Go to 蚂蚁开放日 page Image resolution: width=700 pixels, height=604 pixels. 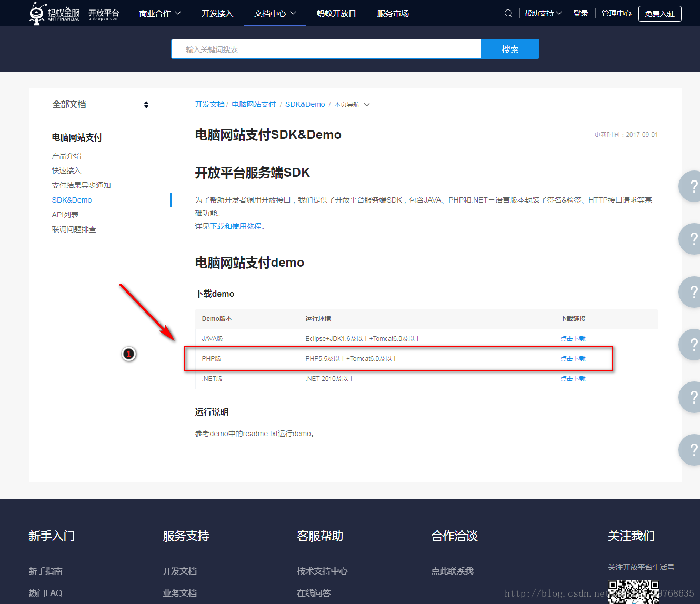(x=337, y=13)
